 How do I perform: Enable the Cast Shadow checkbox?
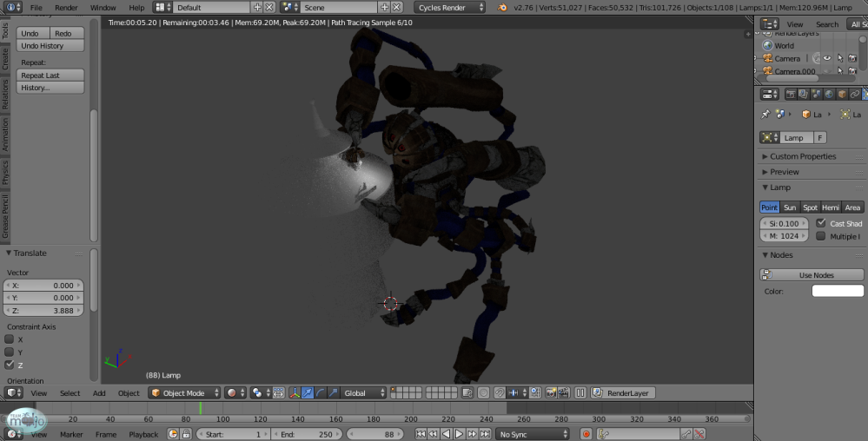[821, 223]
